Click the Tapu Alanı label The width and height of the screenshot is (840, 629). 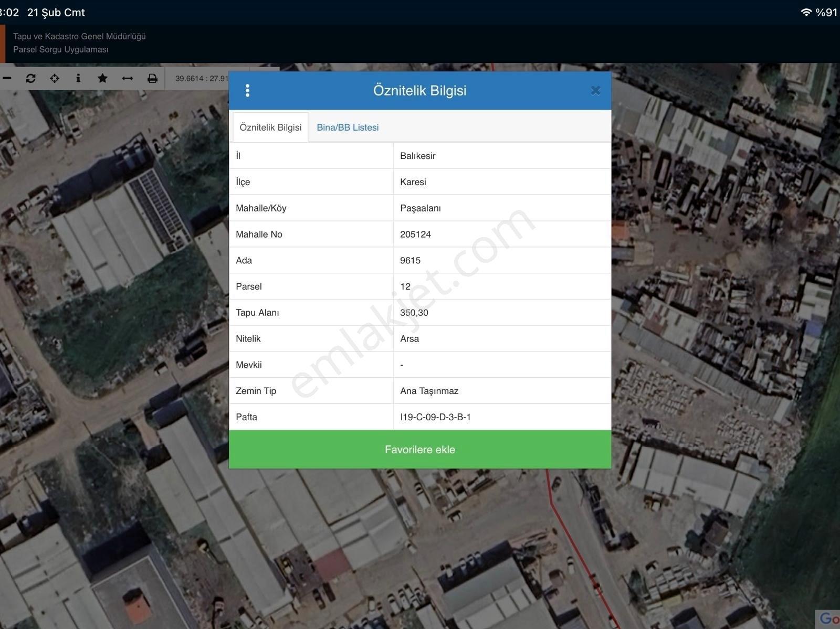(257, 313)
